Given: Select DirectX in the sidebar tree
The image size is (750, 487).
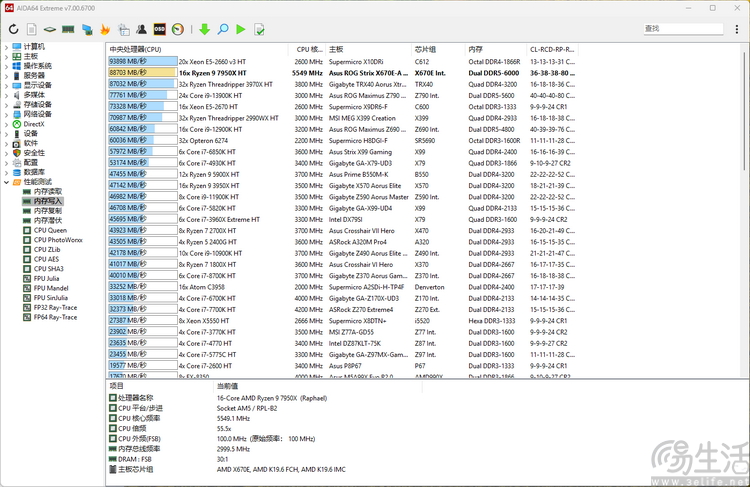Looking at the screenshot, I should point(34,124).
